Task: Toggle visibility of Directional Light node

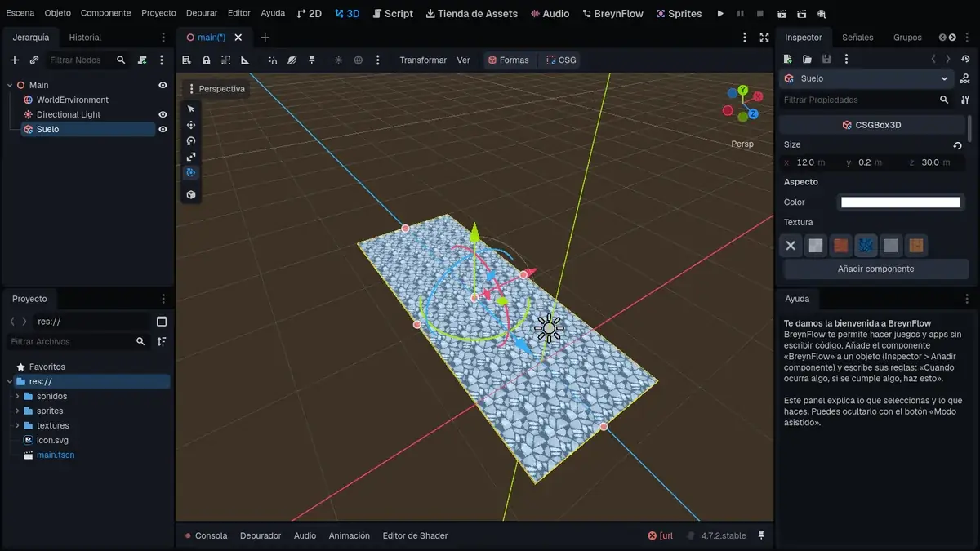Action: (x=163, y=114)
